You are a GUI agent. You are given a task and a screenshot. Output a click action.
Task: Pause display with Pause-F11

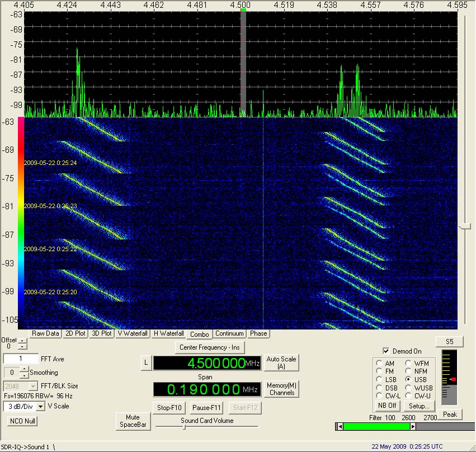coord(206,408)
